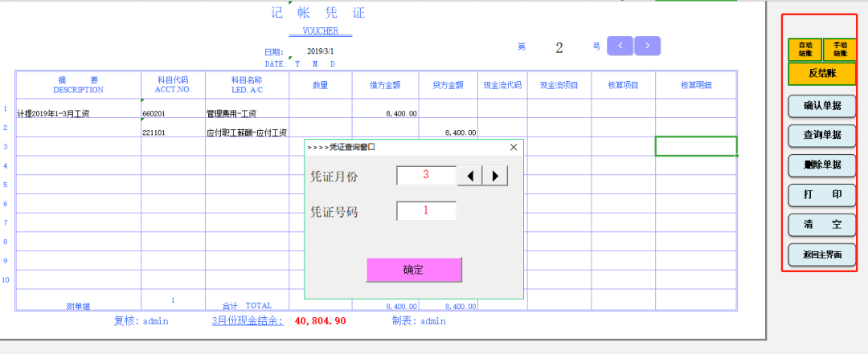Go to the next voucher number arrow

click(x=647, y=46)
